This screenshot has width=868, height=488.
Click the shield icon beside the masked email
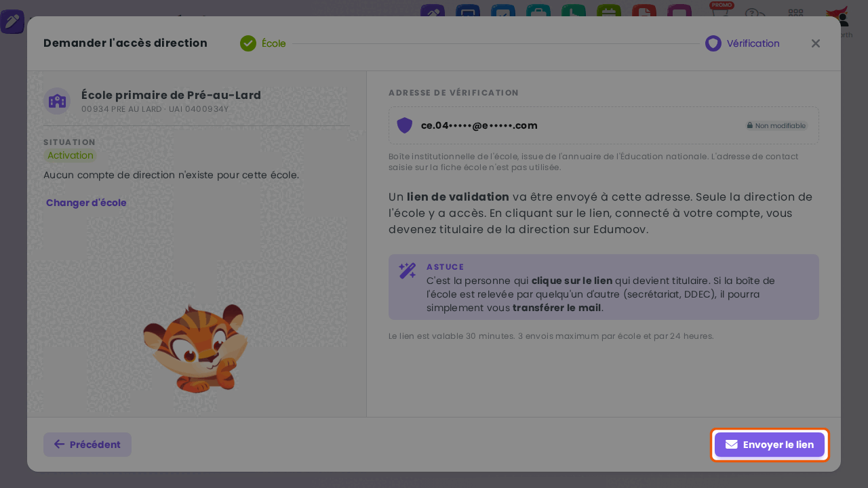pyautogui.click(x=405, y=125)
